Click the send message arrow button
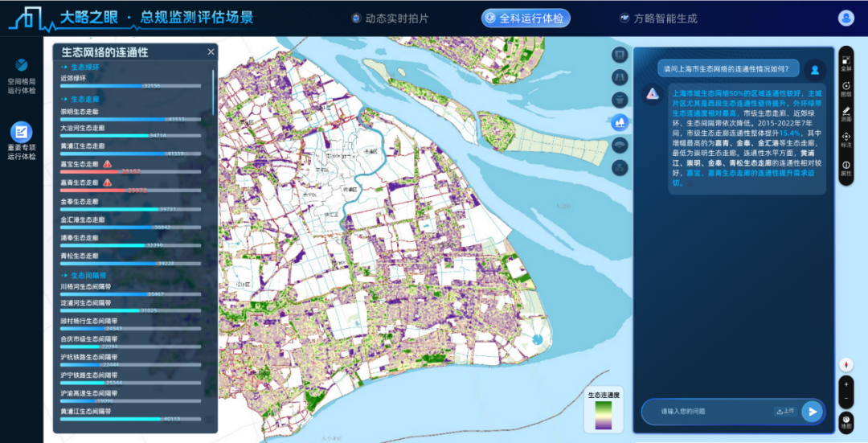The image size is (868, 443). click(x=812, y=412)
